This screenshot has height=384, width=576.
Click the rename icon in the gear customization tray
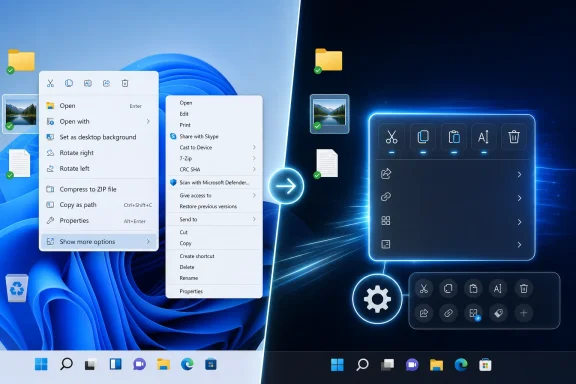(x=498, y=288)
